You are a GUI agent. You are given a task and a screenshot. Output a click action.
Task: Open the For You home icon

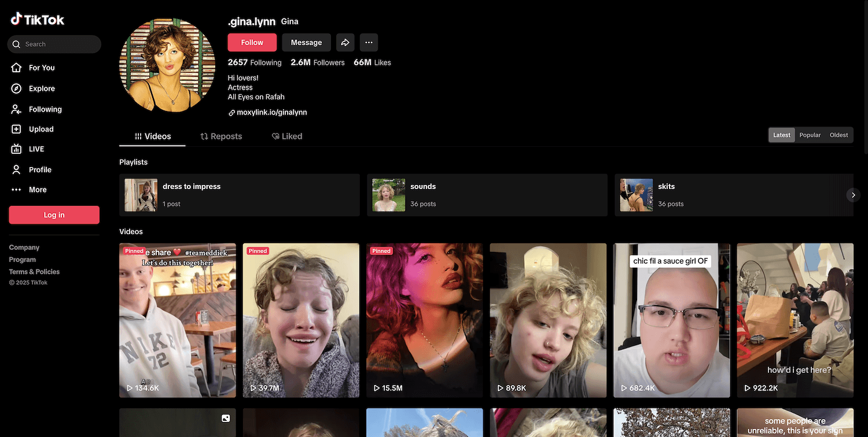pos(16,68)
